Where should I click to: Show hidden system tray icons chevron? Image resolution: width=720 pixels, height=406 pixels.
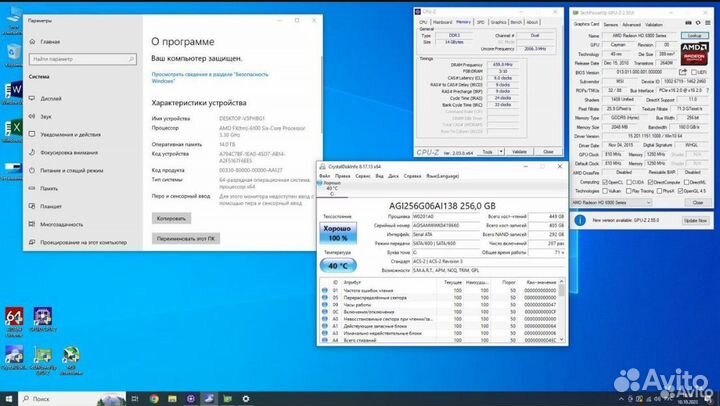click(x=621, y=399)
